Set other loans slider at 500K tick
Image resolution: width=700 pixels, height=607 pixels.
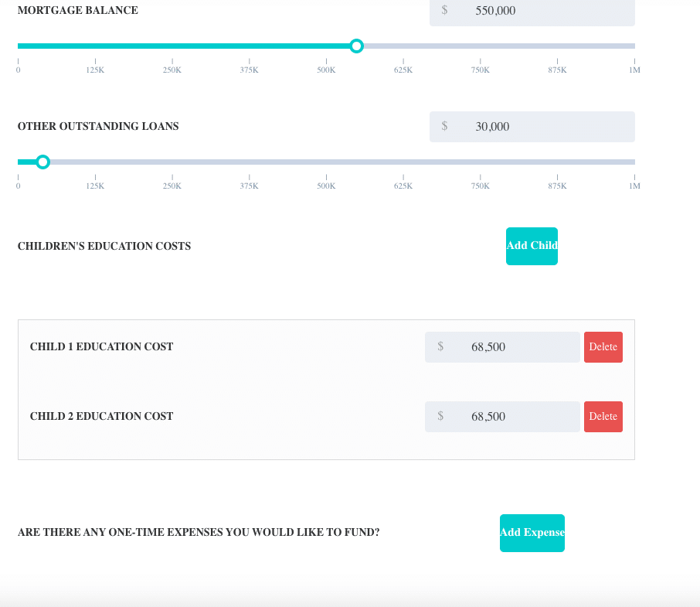[326, 162]
